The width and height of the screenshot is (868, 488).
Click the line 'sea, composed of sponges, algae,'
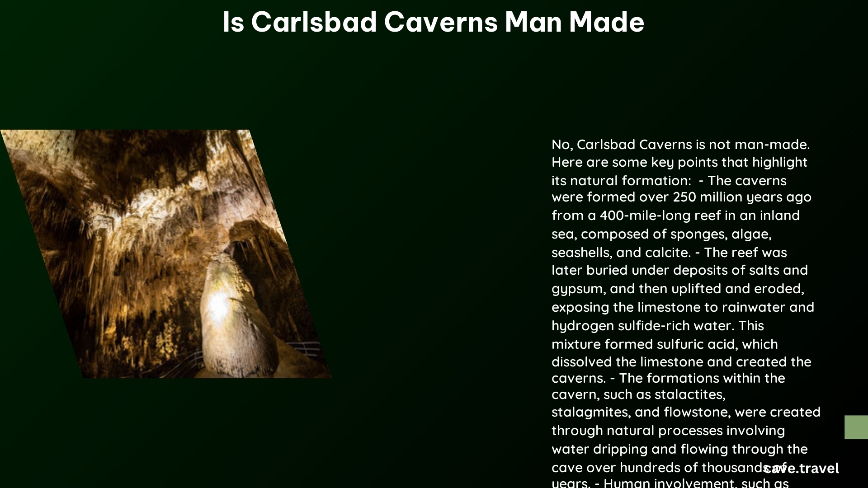coord(661,234)
